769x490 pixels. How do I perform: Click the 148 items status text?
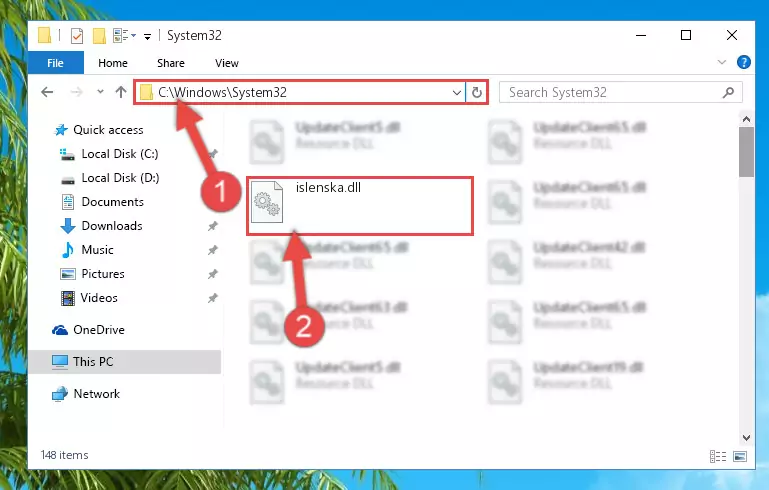[65, 455]
